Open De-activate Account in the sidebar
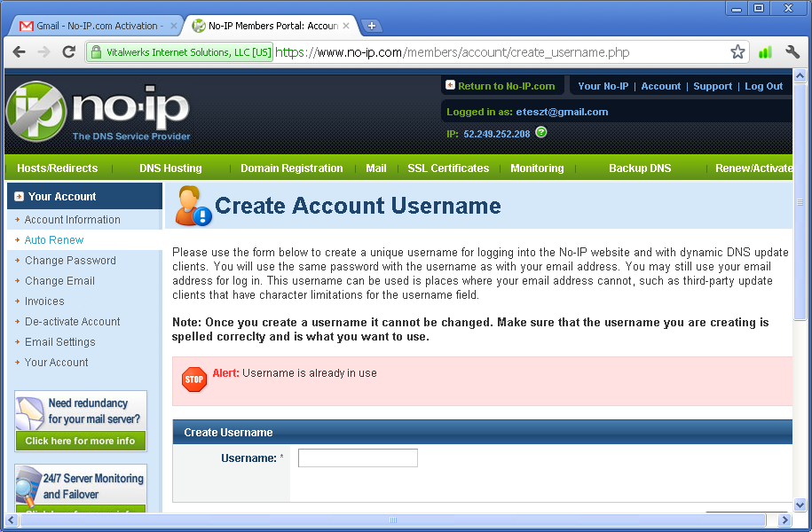The height and width of the screenshot is (532, 812). click(x=72, y=321)
